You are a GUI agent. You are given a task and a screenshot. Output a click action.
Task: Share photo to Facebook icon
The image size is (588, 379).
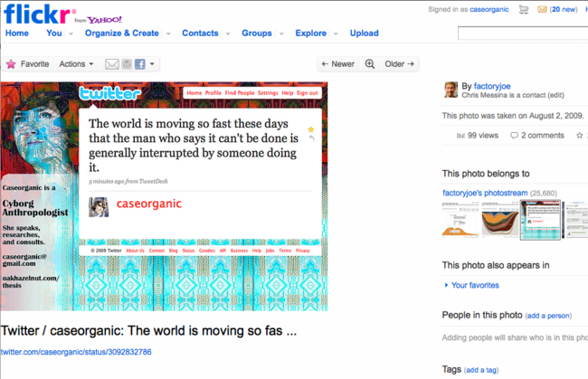click(x=140, y=64)
